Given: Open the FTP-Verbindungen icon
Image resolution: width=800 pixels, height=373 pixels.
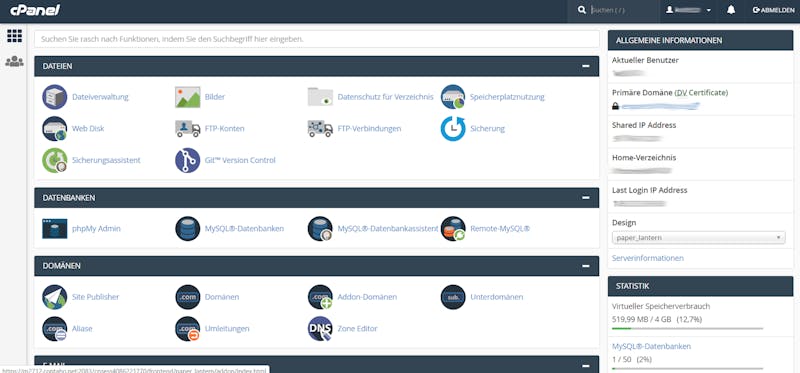Looking at the screenshot, I should coord(320,129).
